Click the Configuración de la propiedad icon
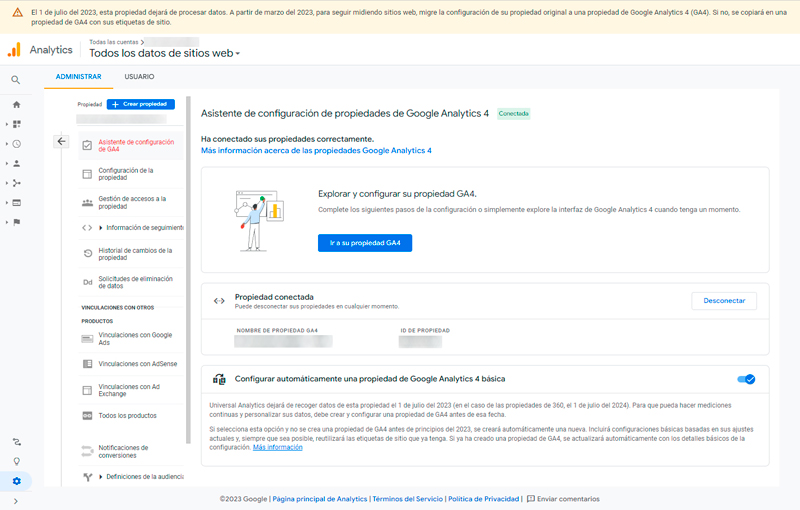 click(87, 174)
